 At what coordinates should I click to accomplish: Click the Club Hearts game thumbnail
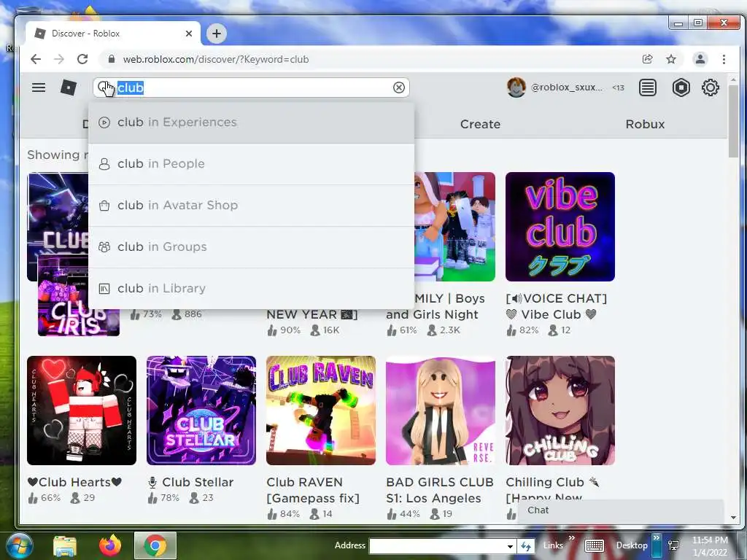tap(82, 411)
